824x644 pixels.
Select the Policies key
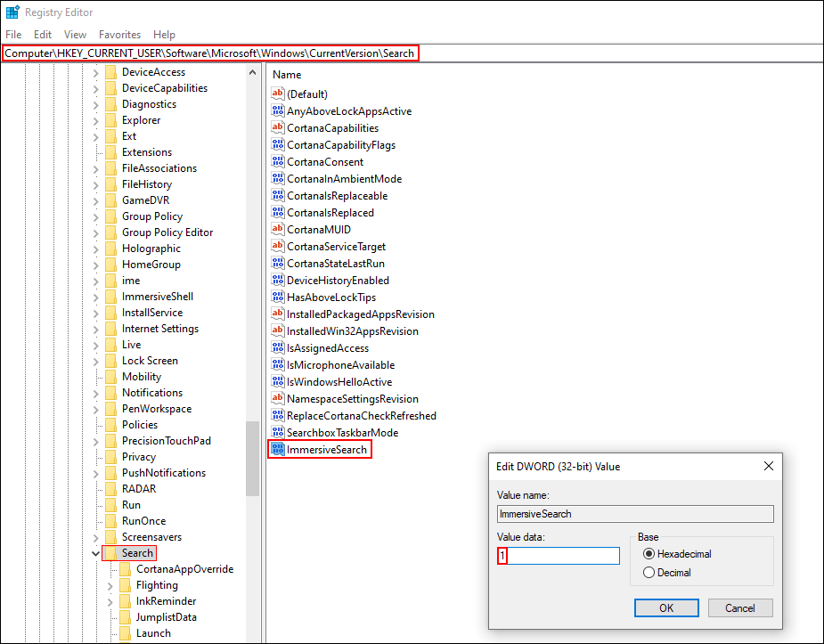point(140,424)
